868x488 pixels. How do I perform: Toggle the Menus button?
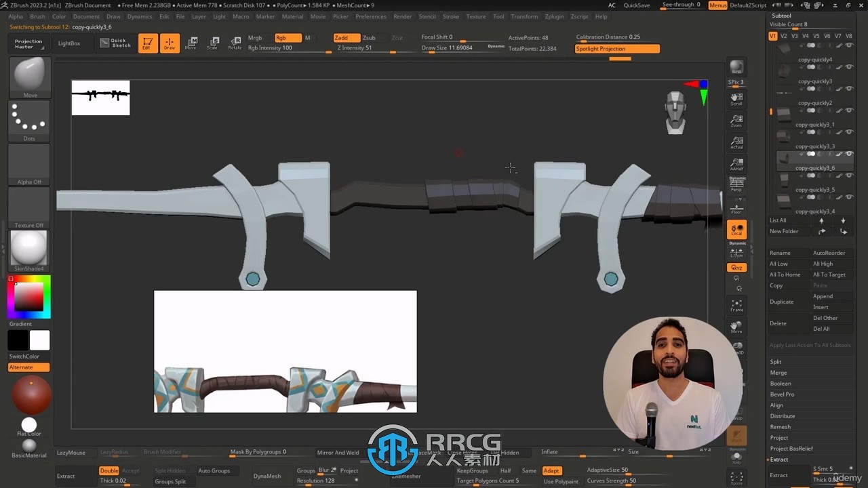[x=717, y=5]
